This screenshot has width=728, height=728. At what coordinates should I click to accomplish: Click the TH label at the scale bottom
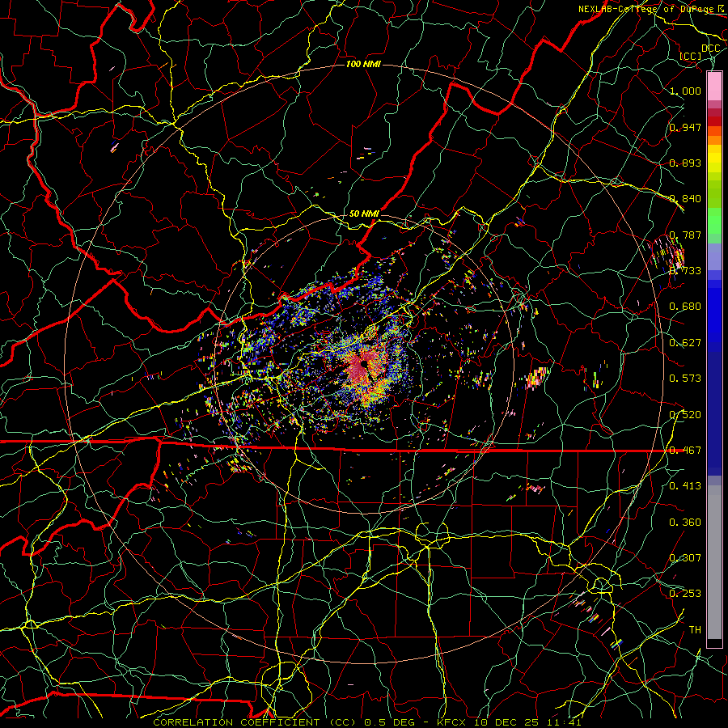pos(695,630)
